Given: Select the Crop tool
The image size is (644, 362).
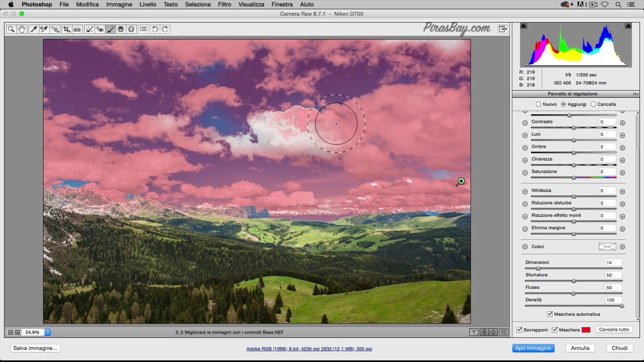Looking at the screenshot, I should (x=66, y=29).
